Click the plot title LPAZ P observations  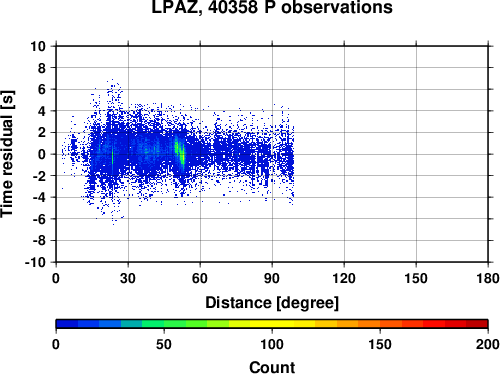click(272, 7)
